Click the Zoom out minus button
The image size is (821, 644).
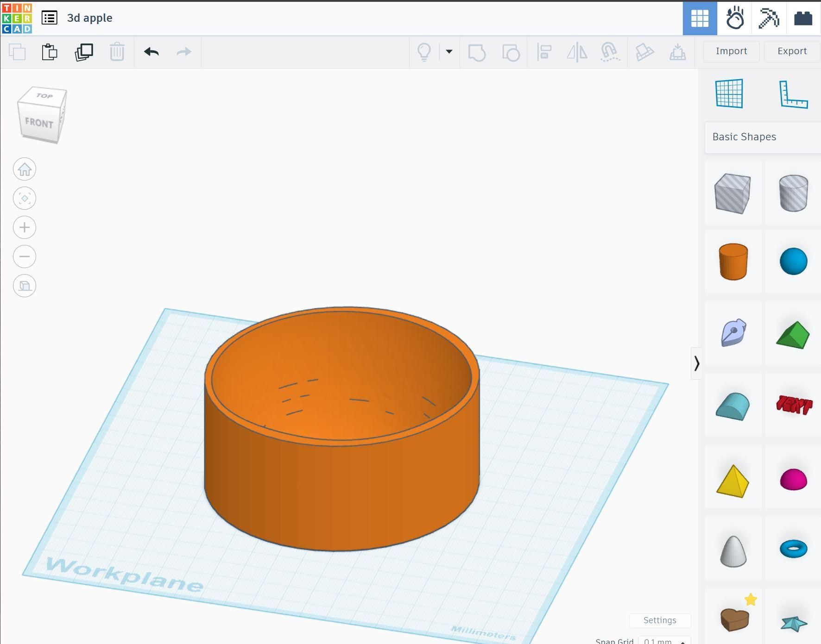click(x=25, y=256)
